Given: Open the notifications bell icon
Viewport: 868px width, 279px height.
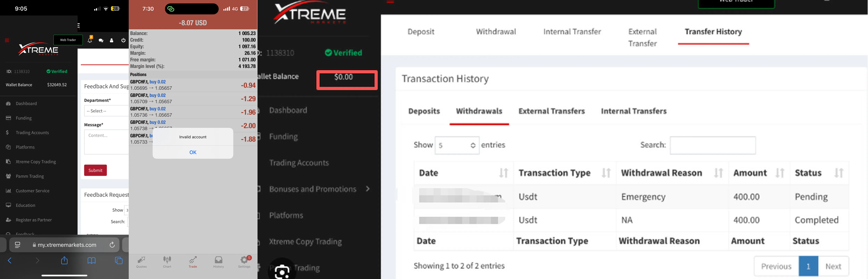Looking at the screenshot, I should (x=90, y=40).
